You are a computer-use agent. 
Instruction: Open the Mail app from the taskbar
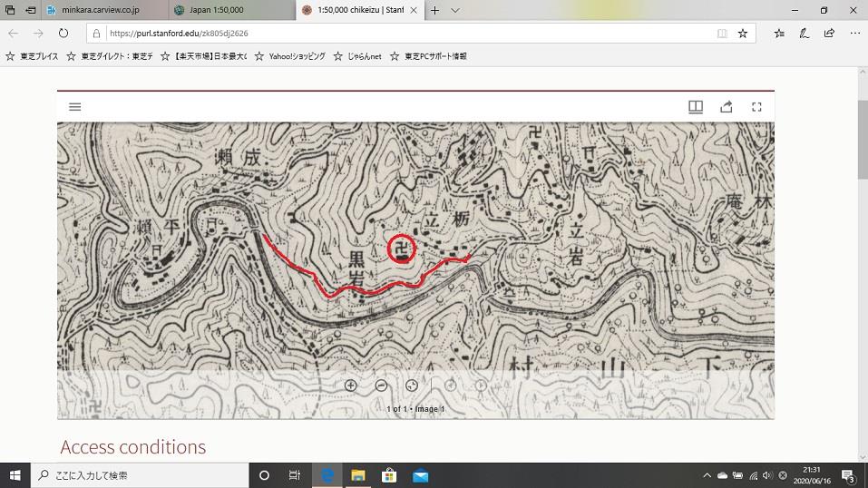(420, 475)
